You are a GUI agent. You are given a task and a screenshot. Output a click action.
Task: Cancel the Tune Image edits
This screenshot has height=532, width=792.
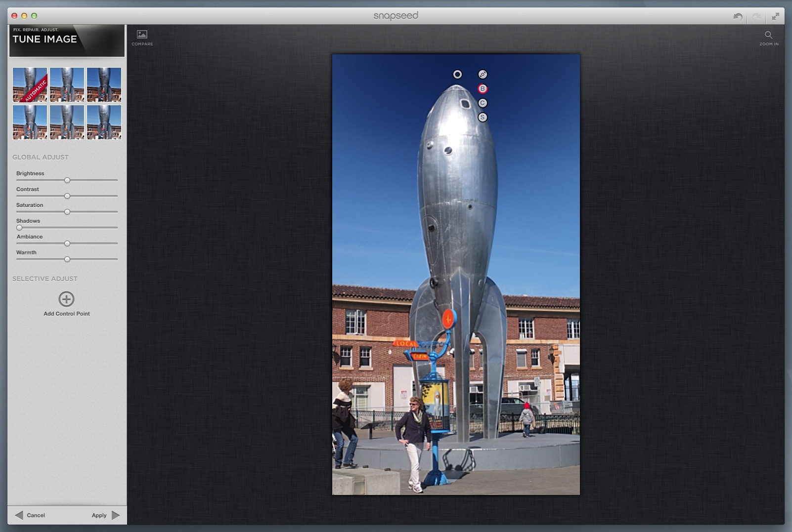pyautogui.click(x=31, y=515)
